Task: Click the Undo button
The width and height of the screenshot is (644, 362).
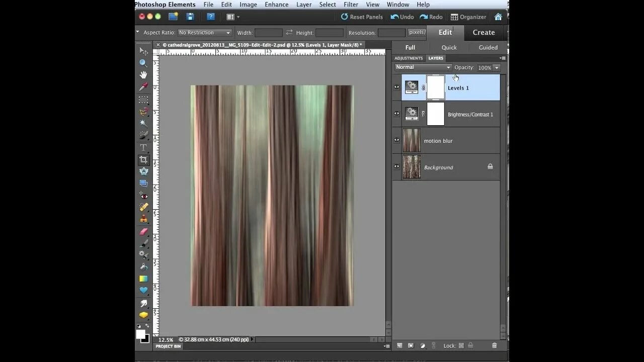Action: point(402,17)
